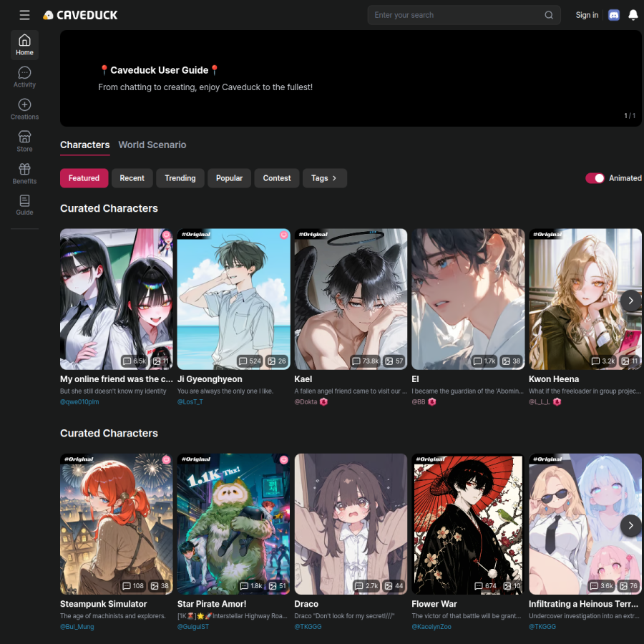The width and height of the screenshot is (644, 644).
Task: Click 'Infiltrating a Heinous Terr...' title
Action: (x=583, y=604)
